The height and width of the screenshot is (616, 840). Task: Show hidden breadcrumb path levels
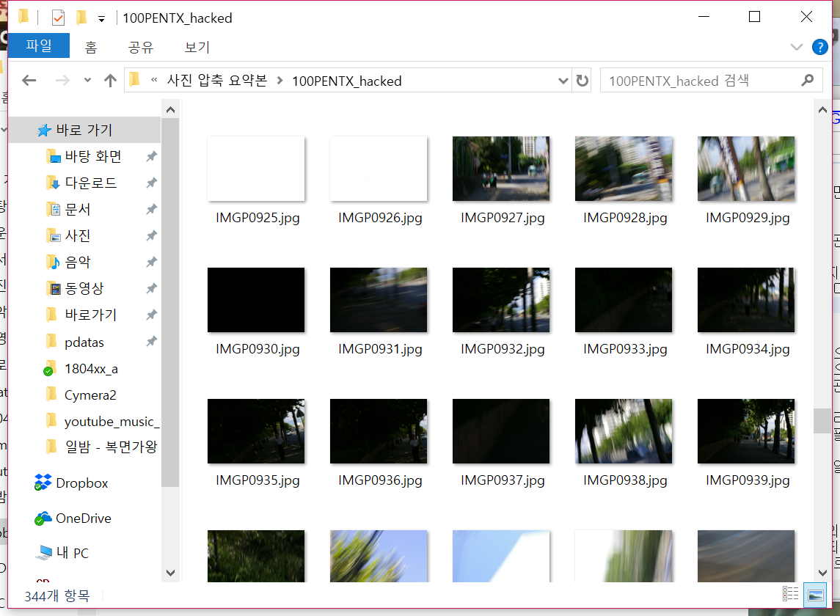(x=154, y=81)
